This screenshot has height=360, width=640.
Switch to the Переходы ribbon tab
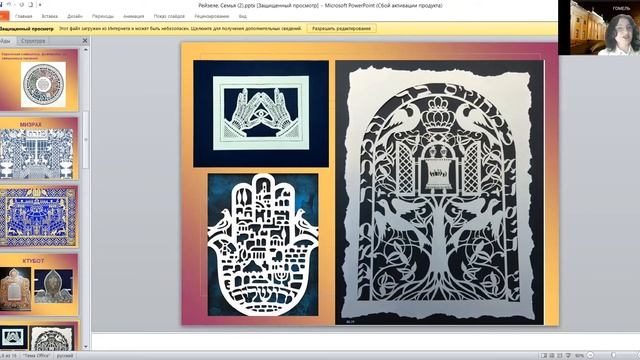[102, 16]
